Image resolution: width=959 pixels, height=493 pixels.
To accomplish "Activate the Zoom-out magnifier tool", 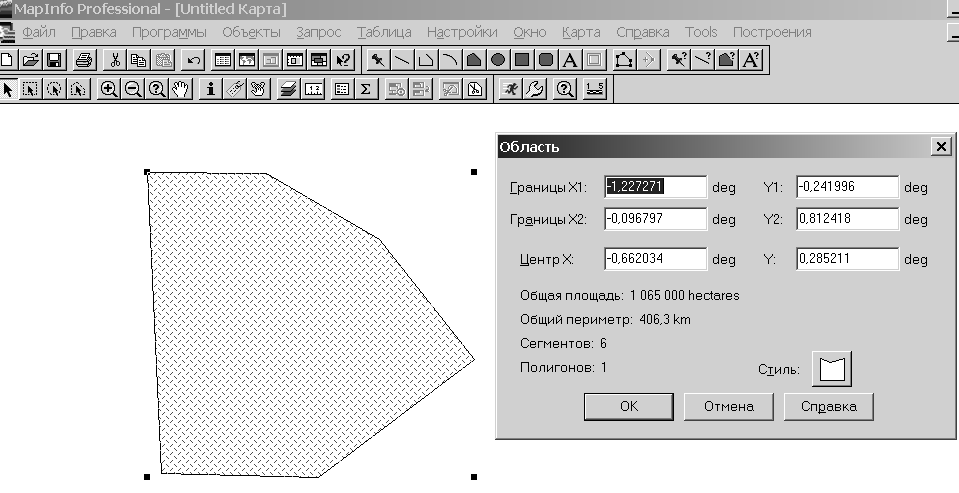I will point(133,89).
